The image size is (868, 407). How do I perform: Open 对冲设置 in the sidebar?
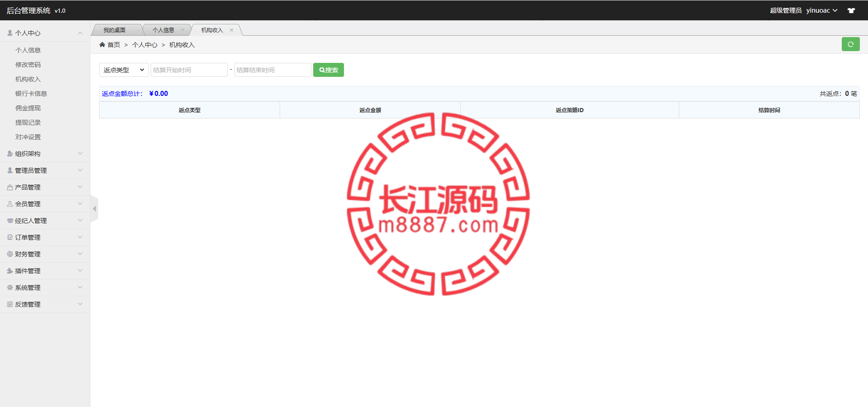click(28, 137)
